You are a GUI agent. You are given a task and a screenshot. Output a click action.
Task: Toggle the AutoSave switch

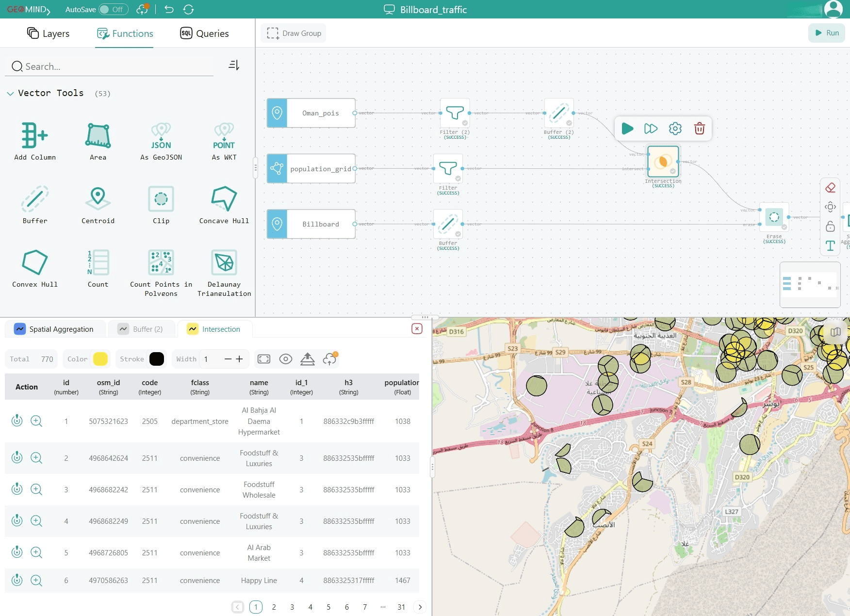(x=113, y=9)
